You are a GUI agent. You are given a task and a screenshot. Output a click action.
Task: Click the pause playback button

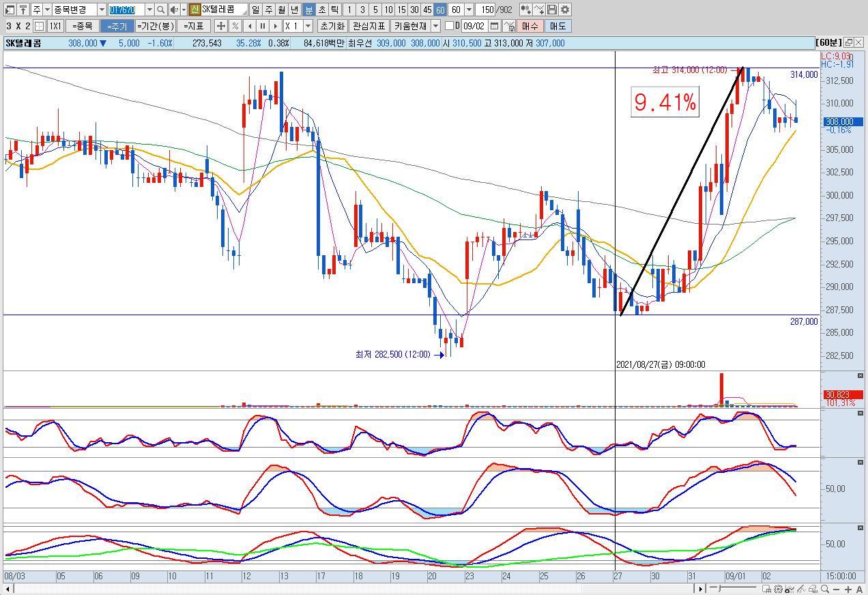(x=262, y=26)
